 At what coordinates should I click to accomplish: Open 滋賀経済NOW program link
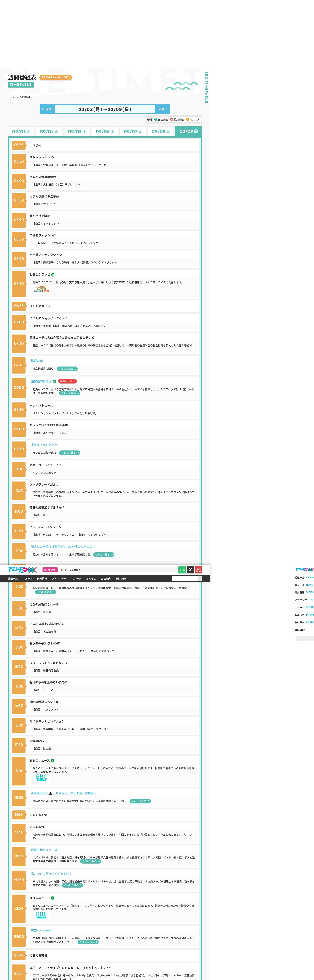coord(41,382)
